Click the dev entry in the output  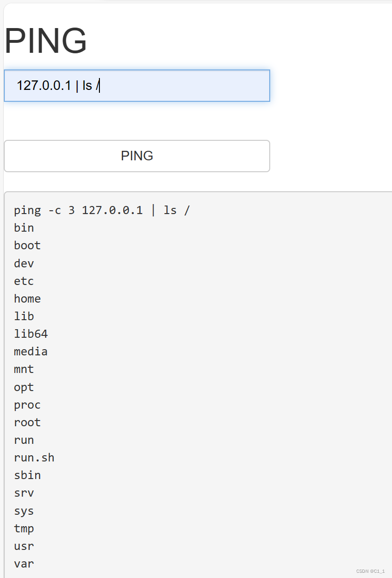tap(23, 263)
